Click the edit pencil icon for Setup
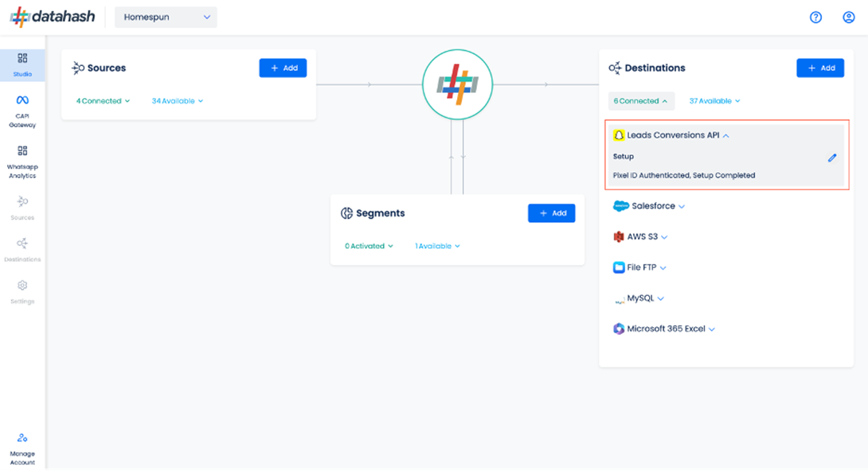The width and height of the screenshot is (868, 471). pos(832,158)
